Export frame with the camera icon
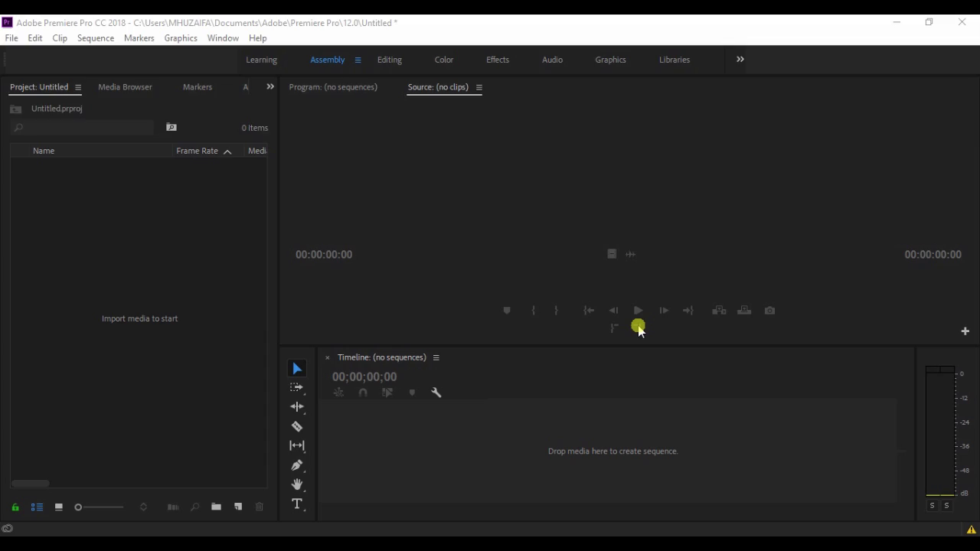Image resolution: width=980 pixels, height=551 pixels. pos(769,311)
